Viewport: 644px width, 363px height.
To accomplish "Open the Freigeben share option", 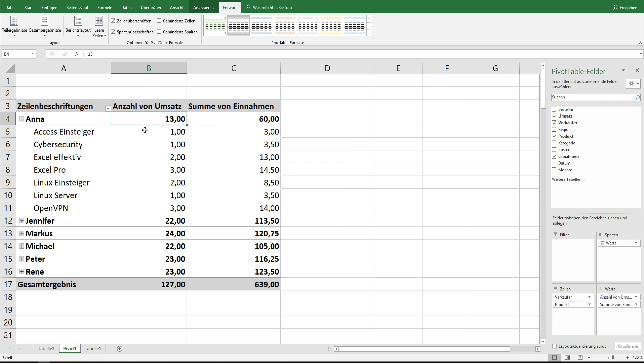I will pyautogui.click(x=625, y=8).
